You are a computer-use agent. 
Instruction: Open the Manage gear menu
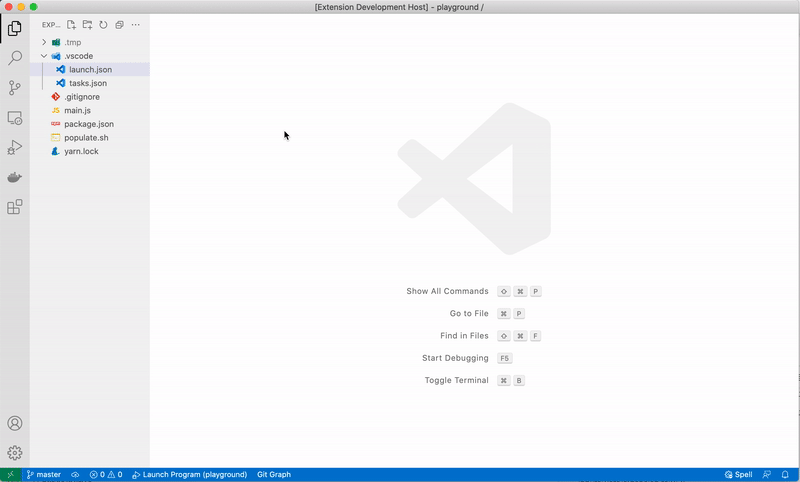point(15,453)
